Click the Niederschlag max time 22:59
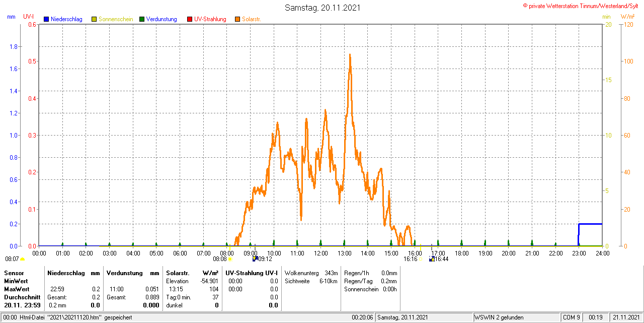The width and height of the screenshot is (644, 323). click(x=57, y=289)
